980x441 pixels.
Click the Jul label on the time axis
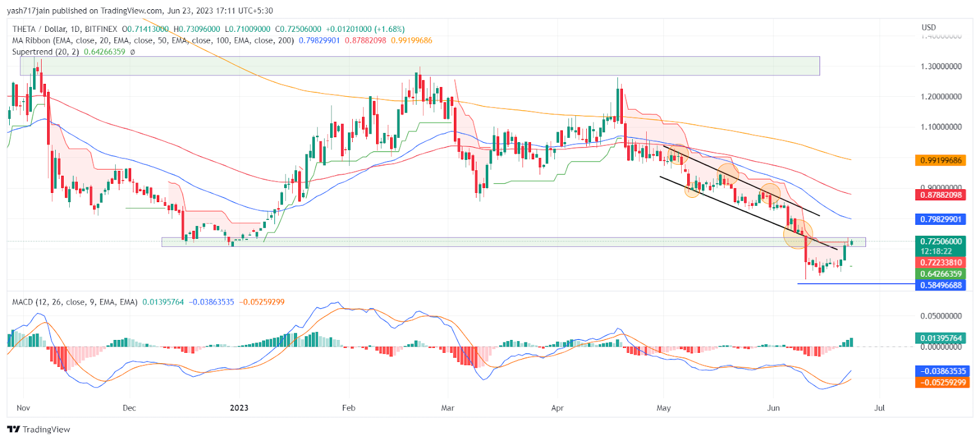pyautogui.click(x=880, y=408)
